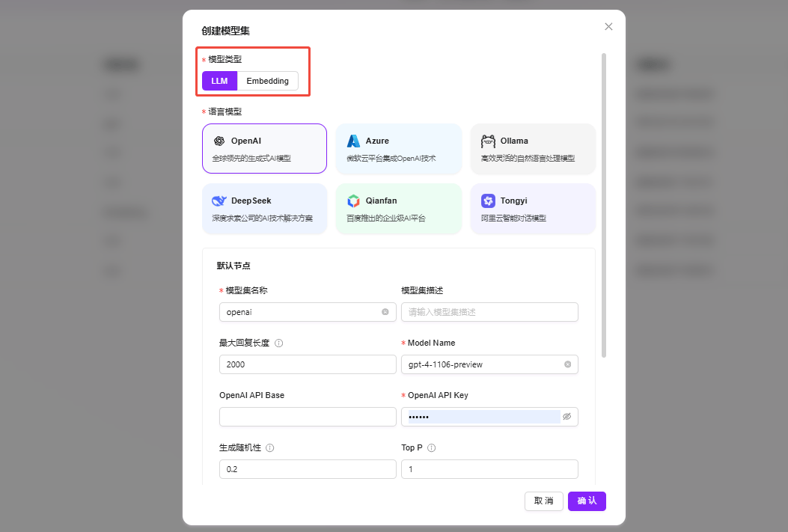Choose the Qianfan model card
Screen dimensions: 788x532
[x=399, y=209]
